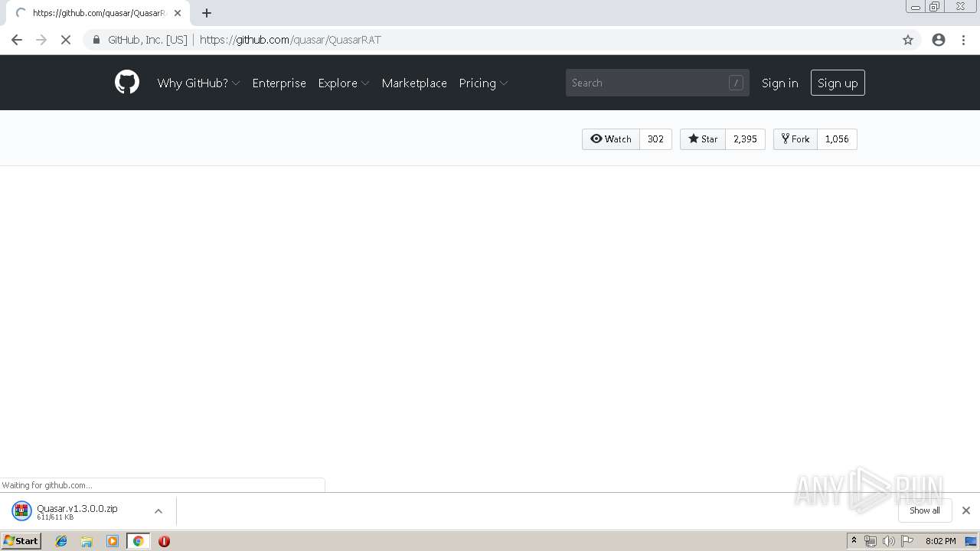Screen dimensions: 980x551
Task: Open the Chrome three-dot menu
Action: 964,40
